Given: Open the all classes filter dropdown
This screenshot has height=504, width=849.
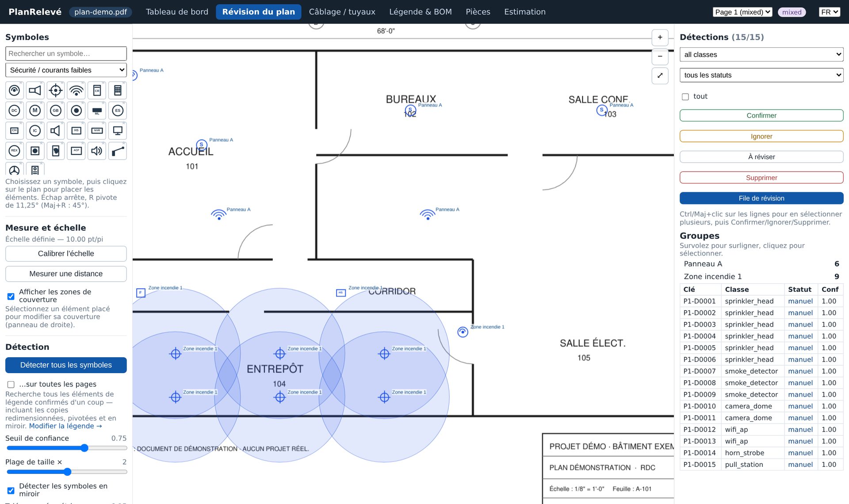Looking at the screenshot, I should pyautogui.click(x=761, y=55).
